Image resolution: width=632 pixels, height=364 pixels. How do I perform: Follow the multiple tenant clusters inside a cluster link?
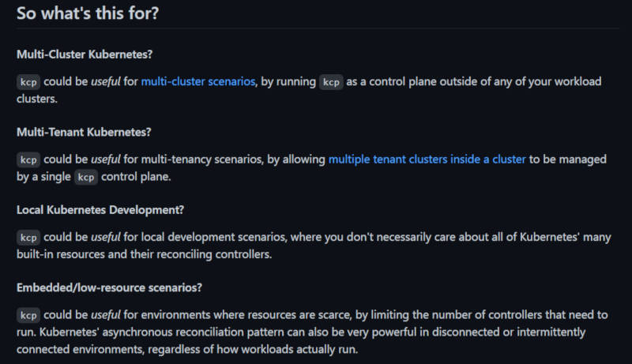427,159
